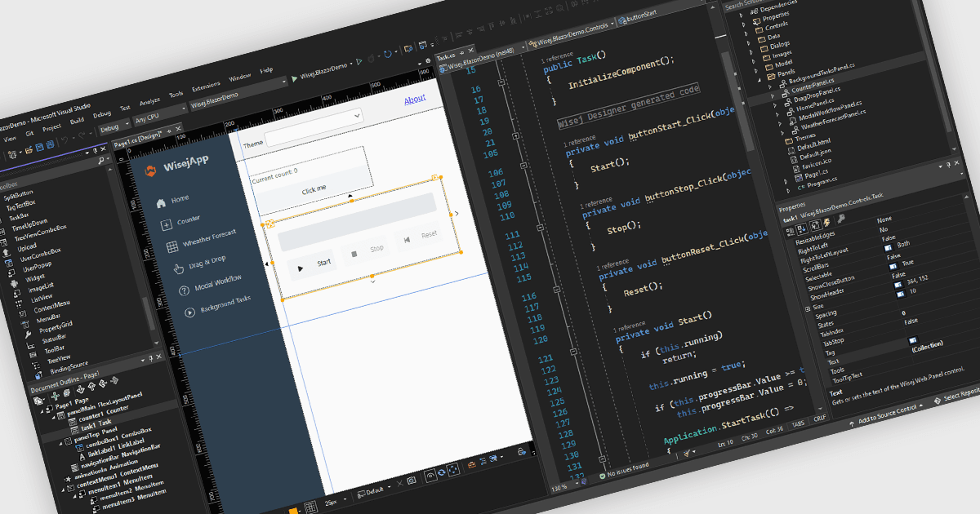Open the Build menu
This screenshot has height=514, width=980.
(x=76, y=120)
